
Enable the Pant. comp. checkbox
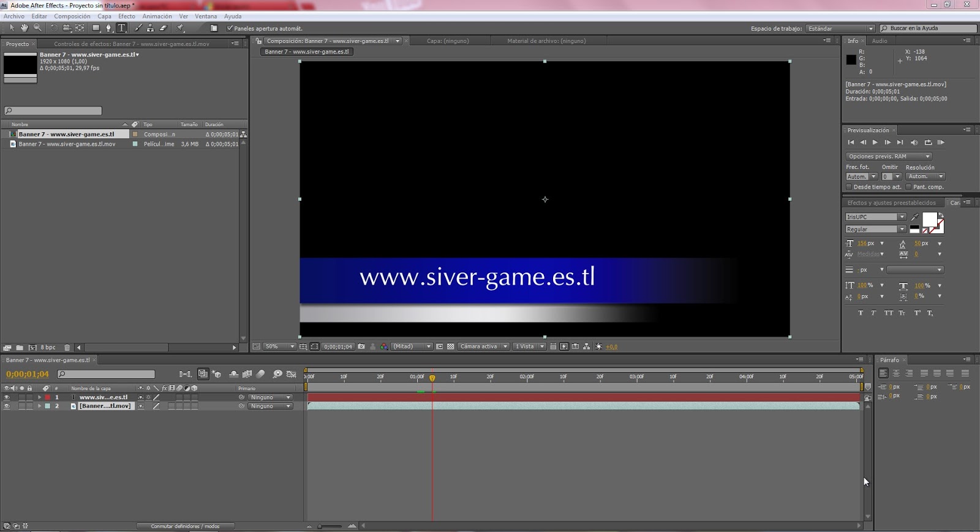[908, 187]
